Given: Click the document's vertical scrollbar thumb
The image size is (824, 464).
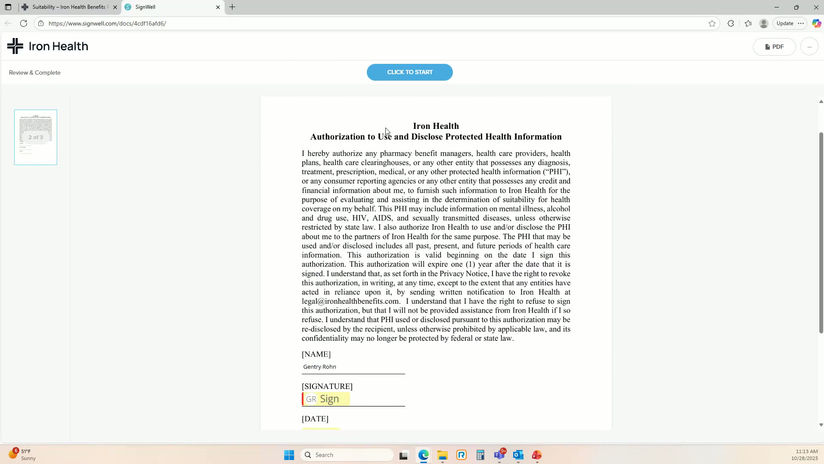Looking at the screenshot, I should coord(821,232).
